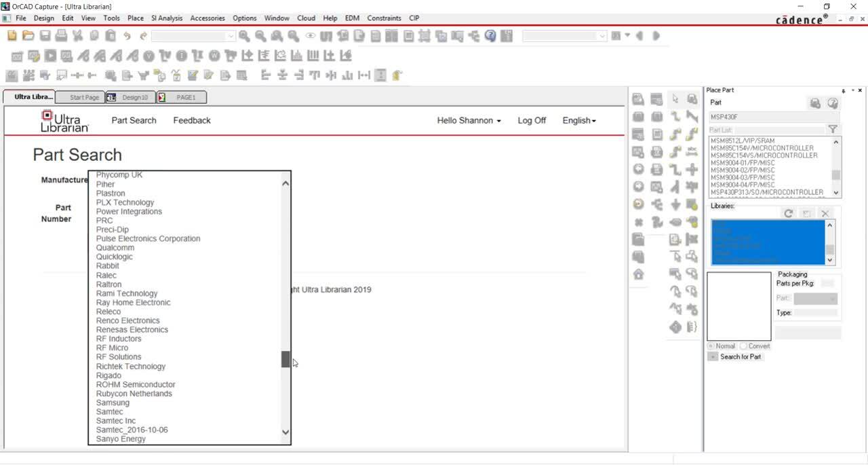Click the Cut scissors icon
The image size is (868, 465).
coord(77,36)
